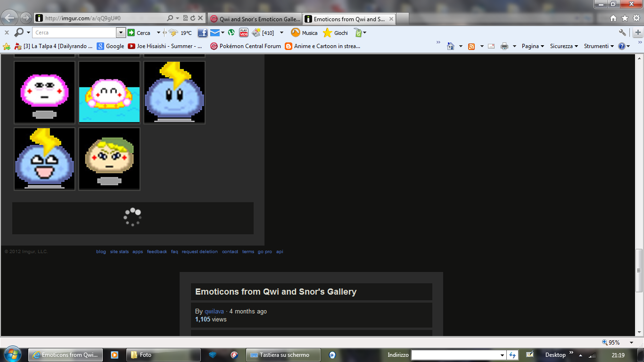Open the RSS feeds icon

pos(471,46)
